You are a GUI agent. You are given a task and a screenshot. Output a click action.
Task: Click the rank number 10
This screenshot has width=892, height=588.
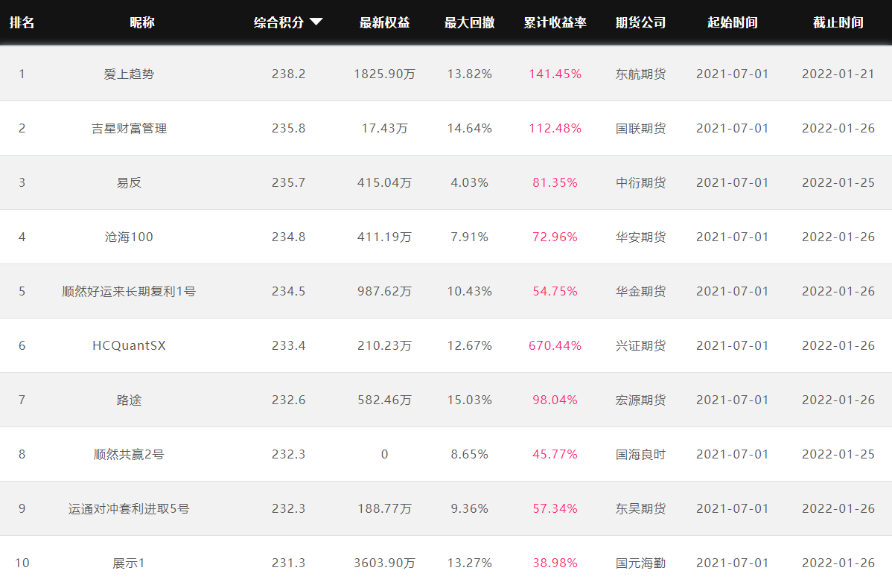(x=22, y=563)
